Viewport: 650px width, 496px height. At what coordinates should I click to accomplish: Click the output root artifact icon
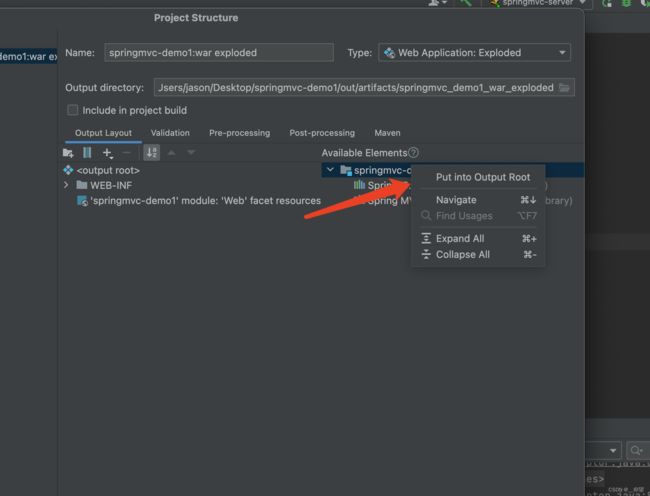point(68,170)
